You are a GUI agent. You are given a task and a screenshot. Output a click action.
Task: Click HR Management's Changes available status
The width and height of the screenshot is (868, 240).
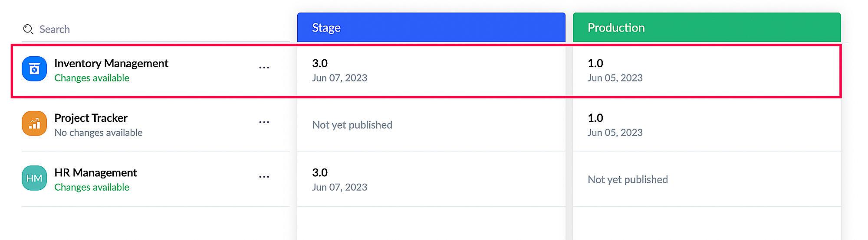(92, 187)
